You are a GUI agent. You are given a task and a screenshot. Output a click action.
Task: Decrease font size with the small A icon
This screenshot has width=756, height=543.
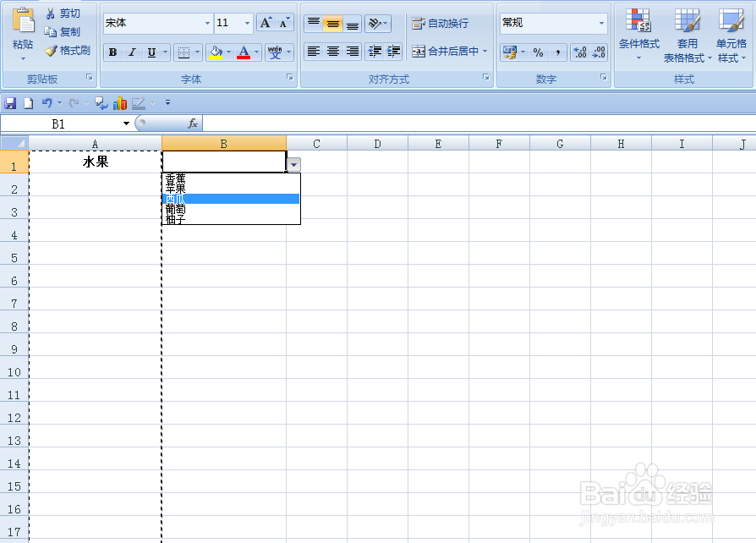click(x=284, y=23)
